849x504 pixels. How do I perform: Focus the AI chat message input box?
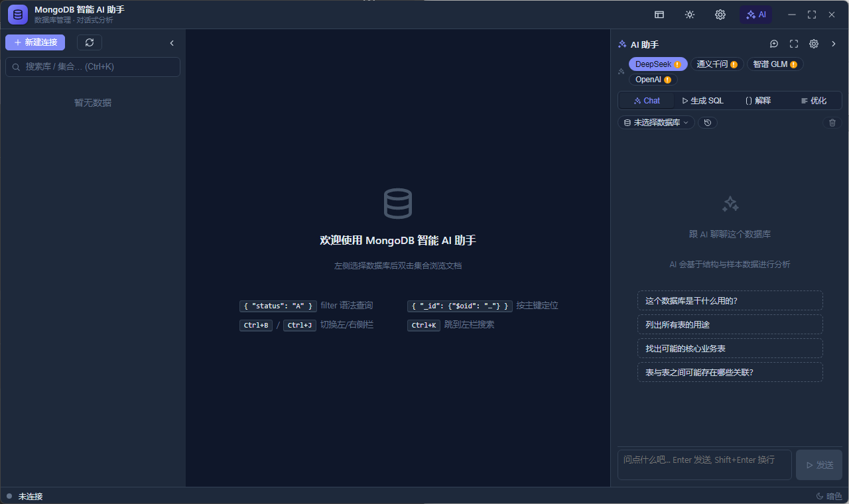[704, 465]
